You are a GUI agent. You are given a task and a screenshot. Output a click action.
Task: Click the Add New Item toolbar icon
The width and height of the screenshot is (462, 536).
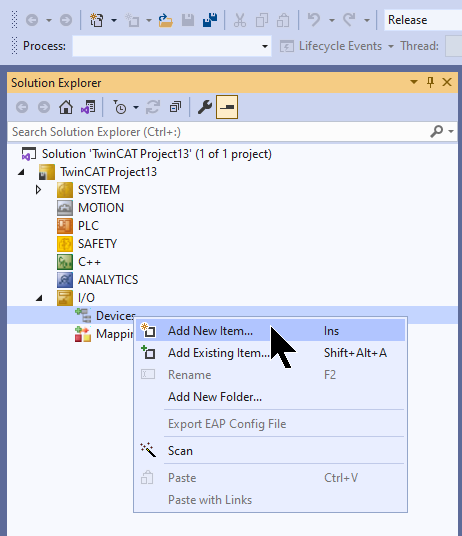tap(132, 20)
